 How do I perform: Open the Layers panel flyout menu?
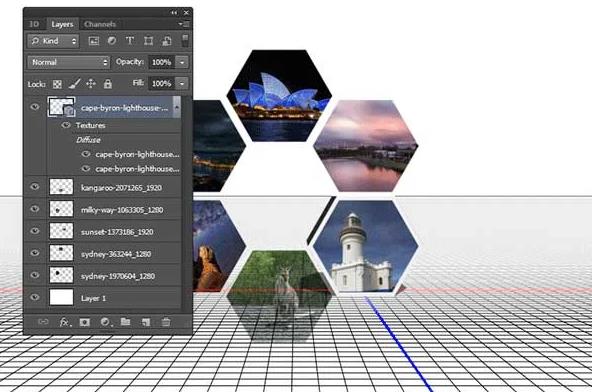tap(185, 24)
